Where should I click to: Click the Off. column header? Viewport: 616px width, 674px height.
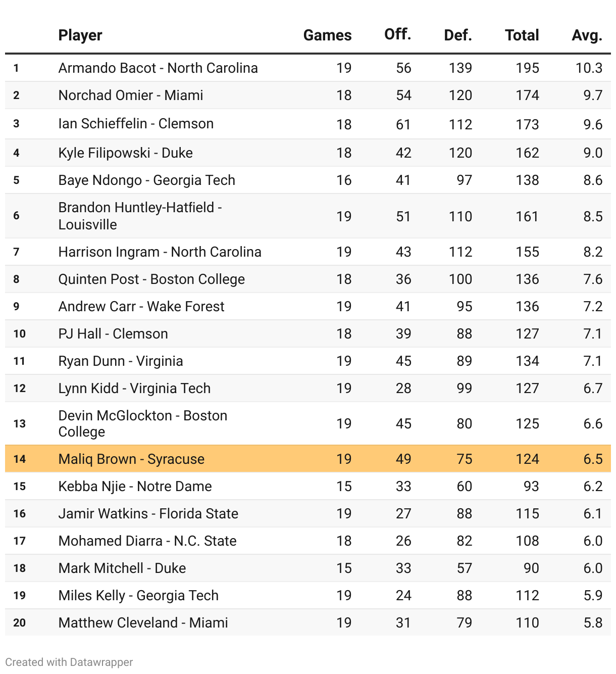[397, 34]
